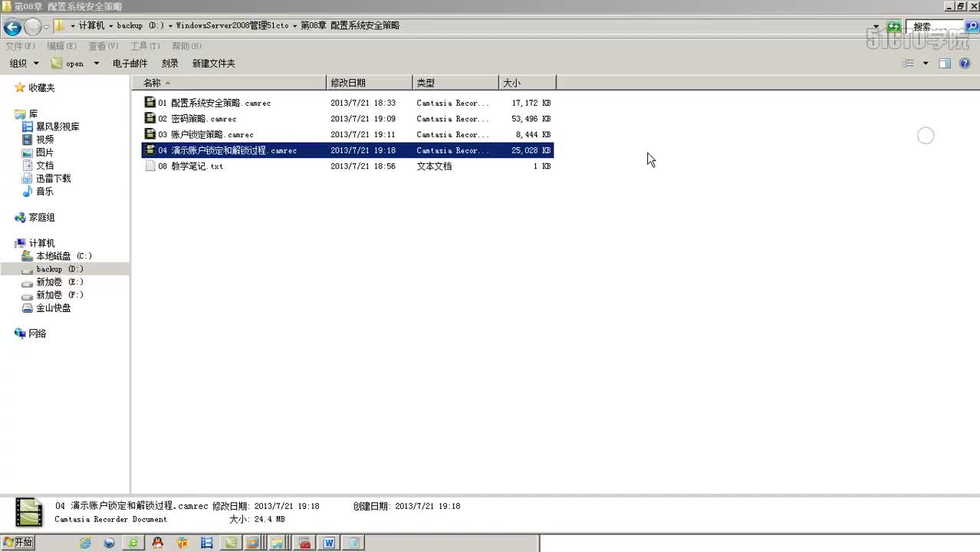Launch Internet Explorer from taskbar
The image size is (980, 552).
85,543
